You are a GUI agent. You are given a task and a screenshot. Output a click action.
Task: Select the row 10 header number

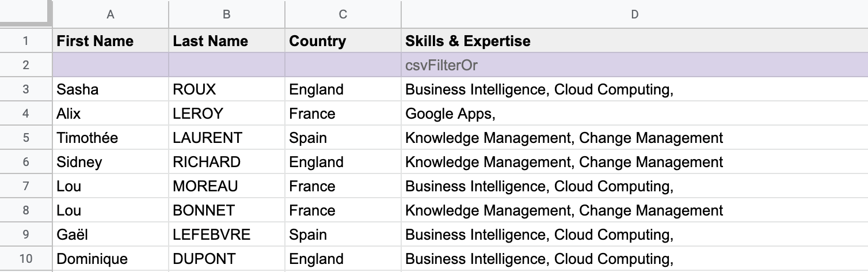coord(25,259)
